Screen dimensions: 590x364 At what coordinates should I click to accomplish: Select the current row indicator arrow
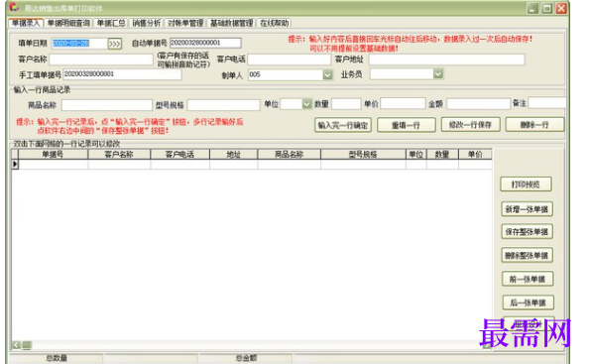tap(15, 164)
